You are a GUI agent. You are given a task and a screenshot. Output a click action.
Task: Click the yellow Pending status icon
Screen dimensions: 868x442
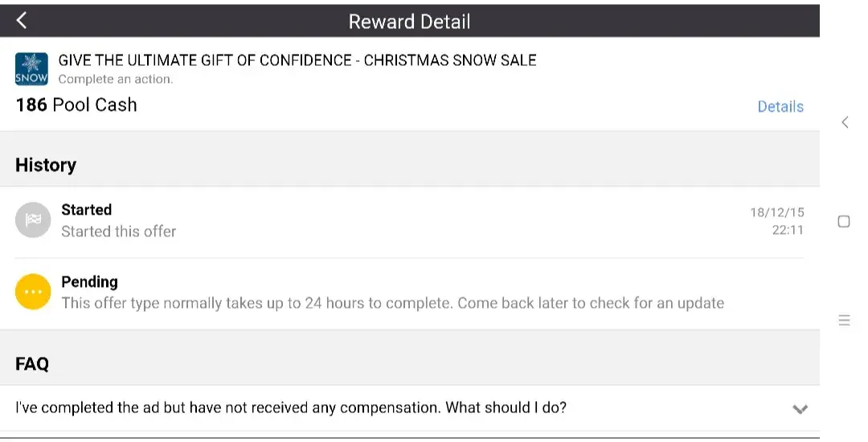coord(33,293)
